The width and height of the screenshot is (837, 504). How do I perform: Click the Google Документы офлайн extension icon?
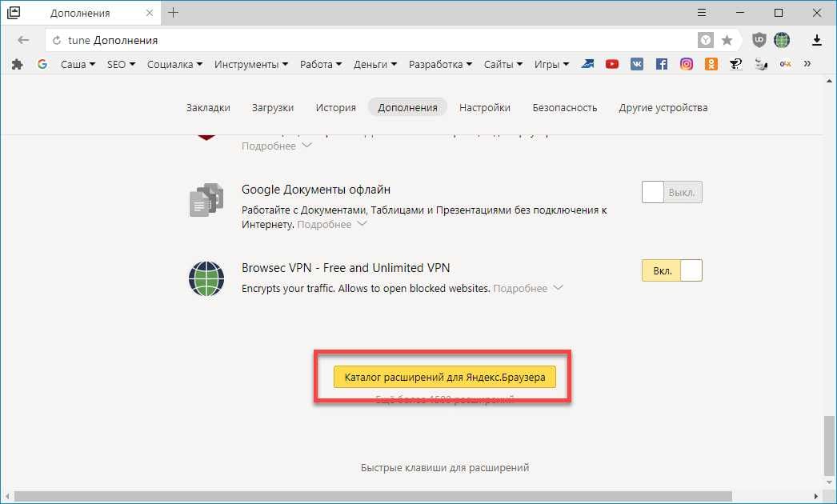[x=206, y=200]
